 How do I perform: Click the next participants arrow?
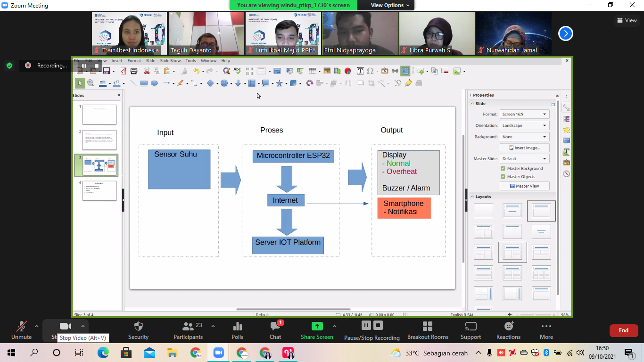click(x=566, y=33)
